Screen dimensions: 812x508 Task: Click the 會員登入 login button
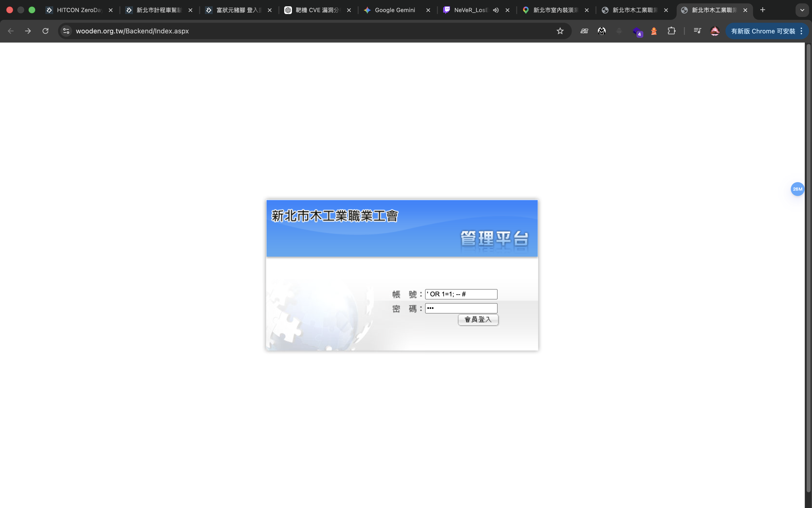click(x=478, y=320)
